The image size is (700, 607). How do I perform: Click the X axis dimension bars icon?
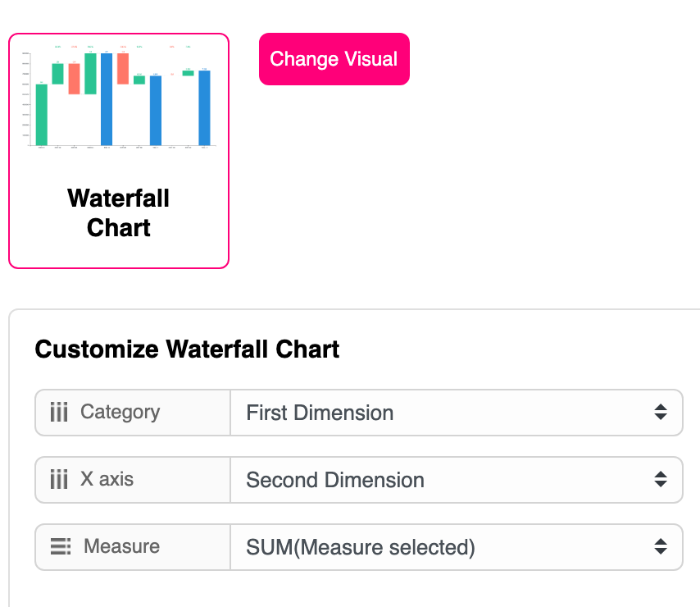[59, 480]
